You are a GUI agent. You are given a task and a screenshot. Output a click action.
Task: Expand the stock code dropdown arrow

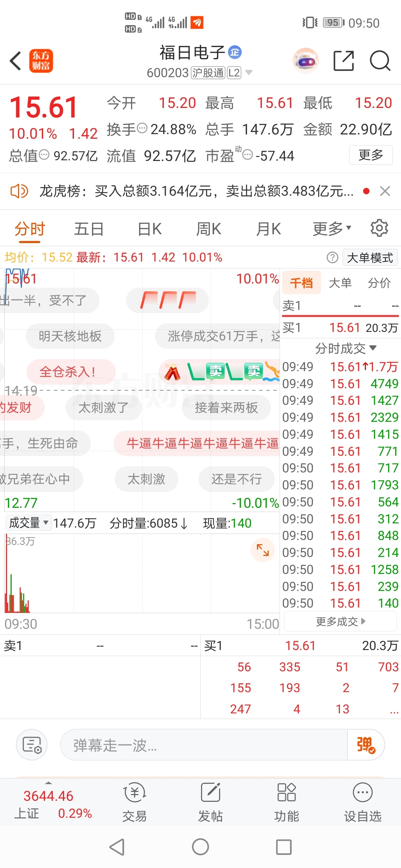pyautogui.click(x=249, y=73)
